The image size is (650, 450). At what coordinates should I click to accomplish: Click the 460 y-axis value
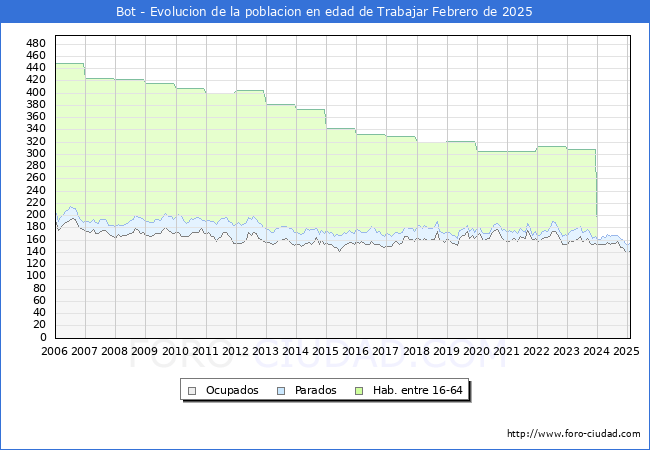point(36,56)
